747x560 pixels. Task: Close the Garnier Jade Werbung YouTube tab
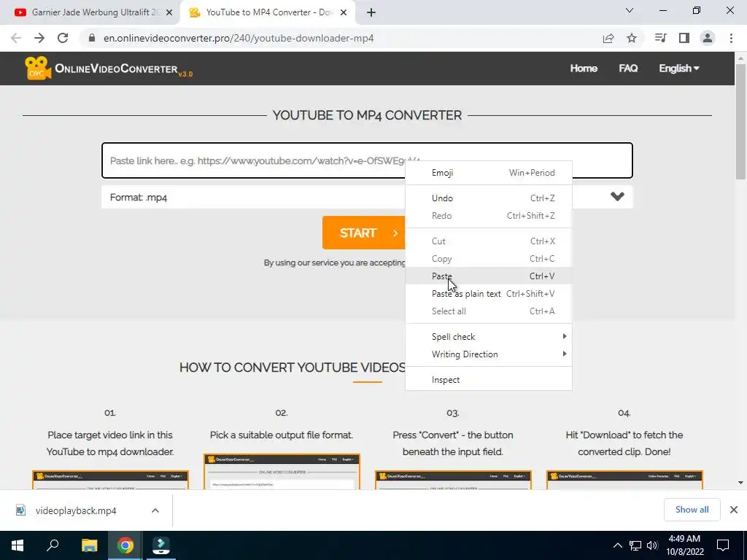click(169, 12)
